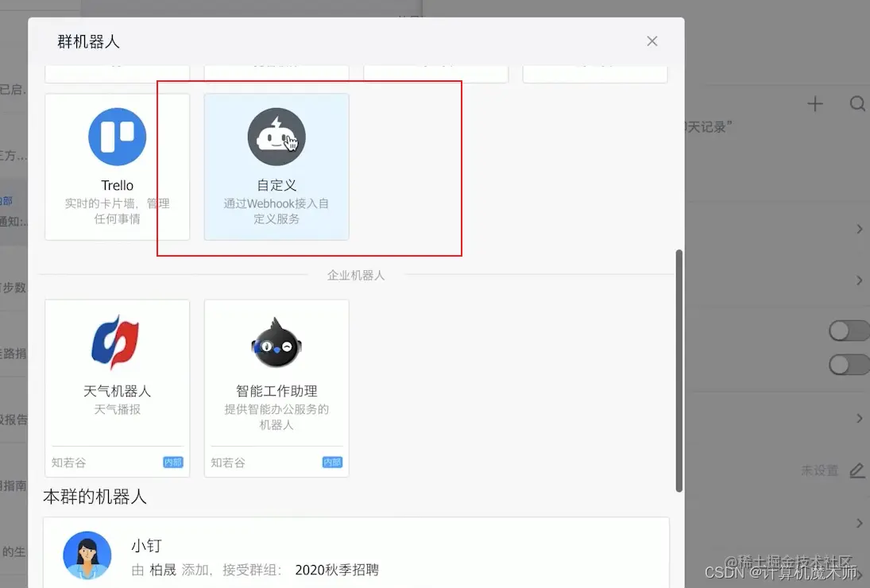Select the 天气机器人 weather robot icon
Image resolution: width=870 pixels, height=588 pixels.
117,342
